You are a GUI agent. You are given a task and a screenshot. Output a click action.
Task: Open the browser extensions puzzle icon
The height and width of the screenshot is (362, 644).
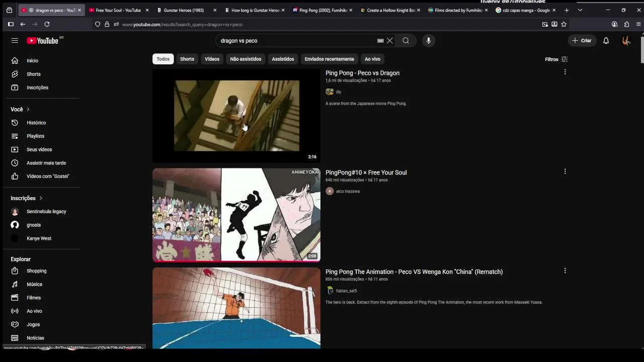tap(626, 24)
